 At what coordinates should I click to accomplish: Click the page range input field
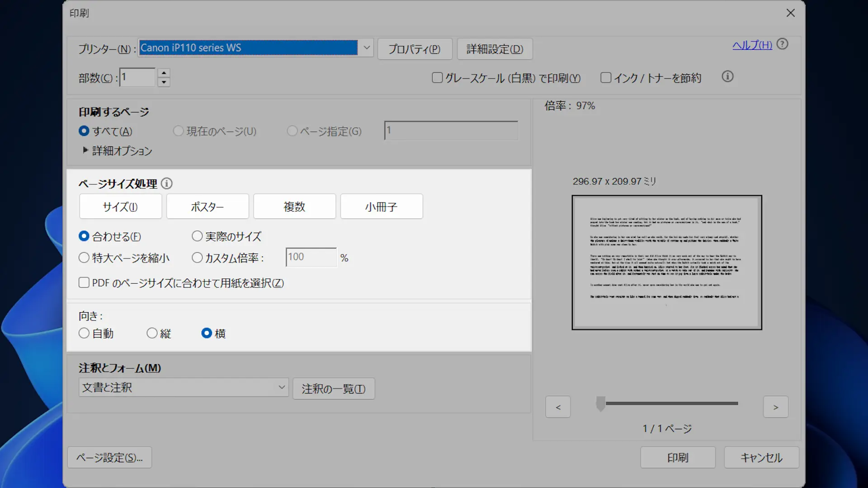[451, 131]
